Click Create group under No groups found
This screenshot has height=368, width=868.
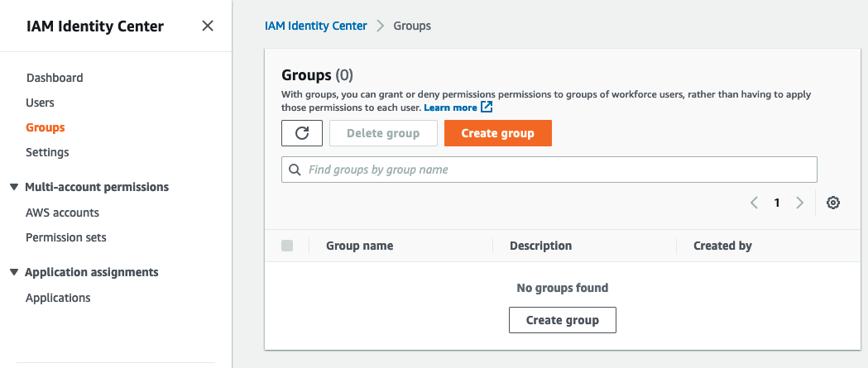563,320
